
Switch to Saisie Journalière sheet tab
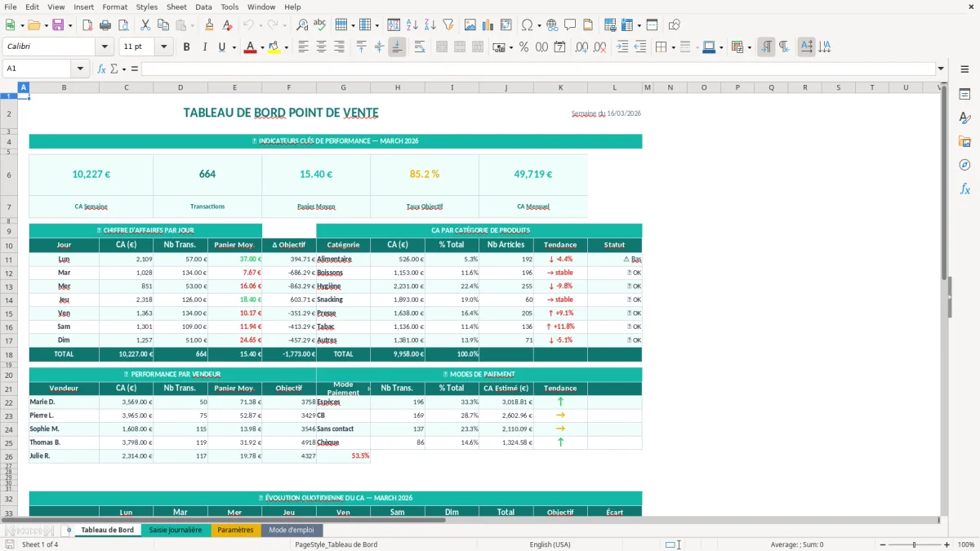176,530
